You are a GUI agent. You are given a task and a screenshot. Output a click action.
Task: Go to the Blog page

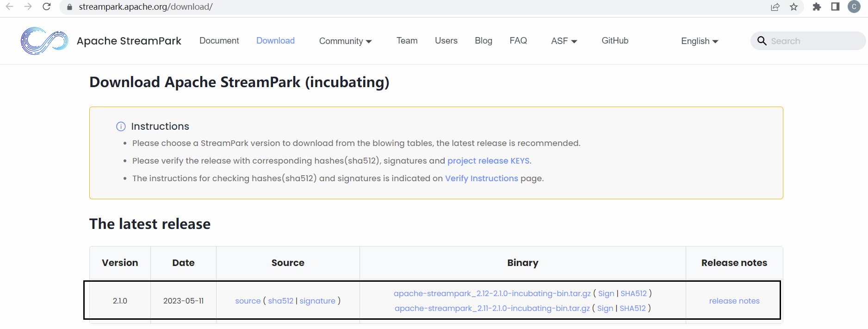coord(483,41)
